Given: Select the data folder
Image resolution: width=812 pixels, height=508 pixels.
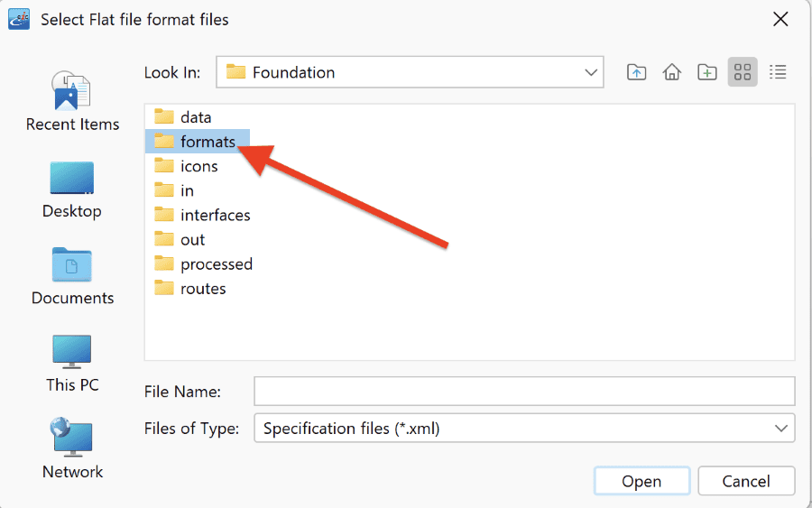Looking at the screenshot, I should coord(183,117).
